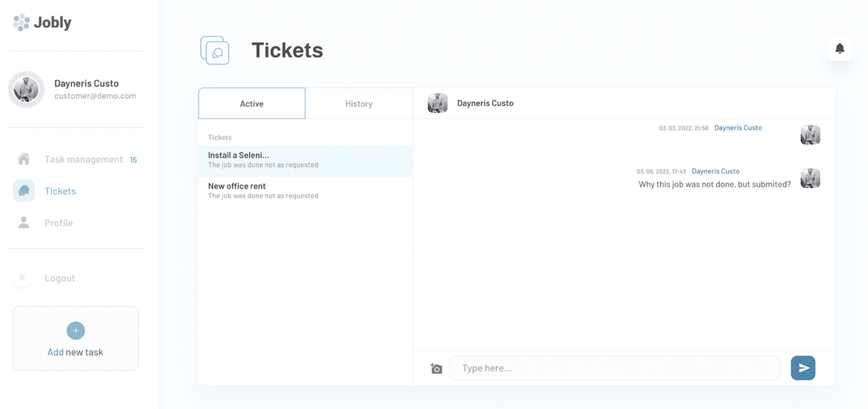
Task: Click the send message arrow button
Action: coord(802,368)
